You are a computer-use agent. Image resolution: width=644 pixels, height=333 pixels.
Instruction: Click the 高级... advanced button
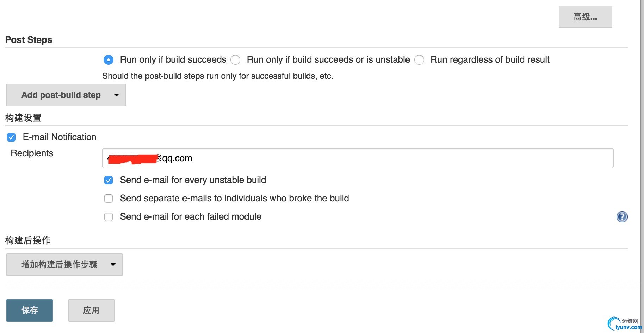click(x=585, y=17)
